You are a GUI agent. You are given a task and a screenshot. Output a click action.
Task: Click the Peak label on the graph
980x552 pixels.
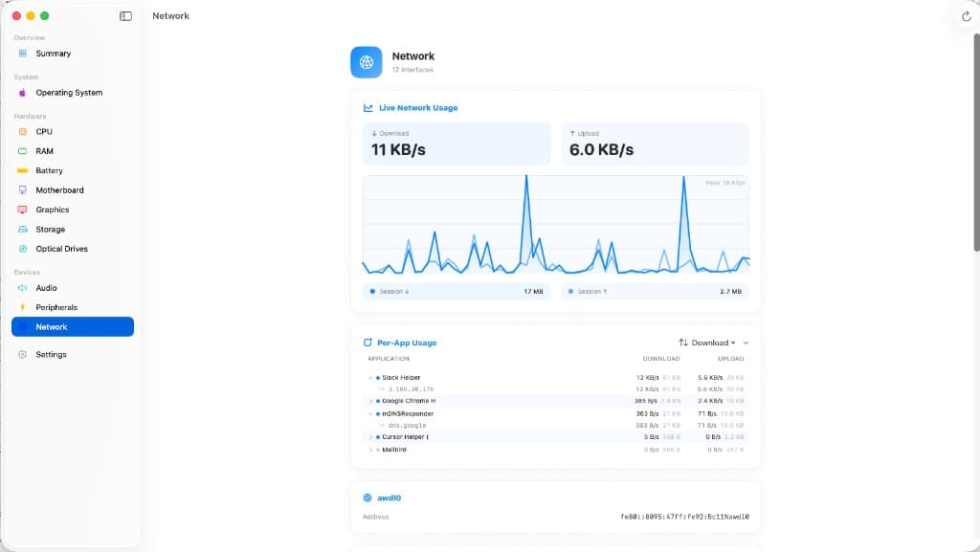[x=725, y=183]
